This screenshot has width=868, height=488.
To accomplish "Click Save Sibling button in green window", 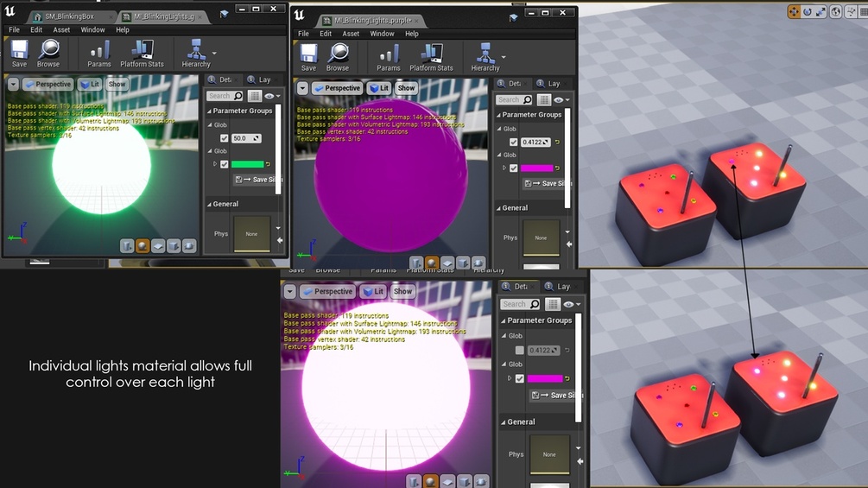I will coord(257,180).
